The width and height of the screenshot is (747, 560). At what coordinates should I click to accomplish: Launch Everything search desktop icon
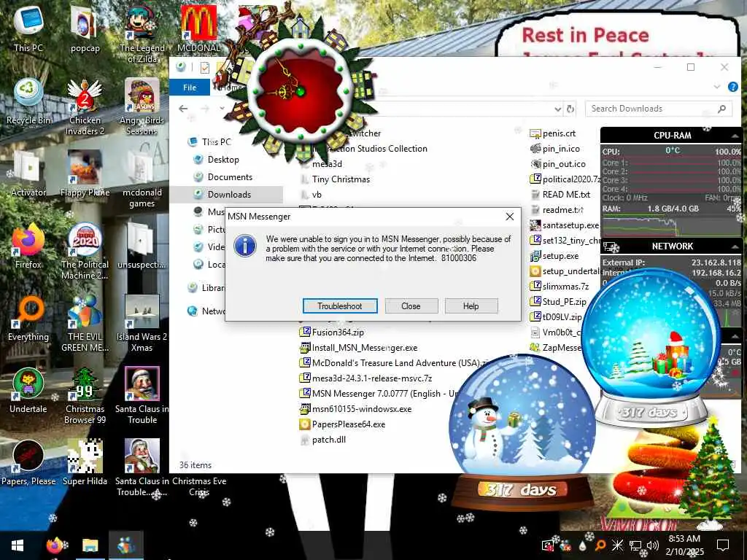coord(28,318)
